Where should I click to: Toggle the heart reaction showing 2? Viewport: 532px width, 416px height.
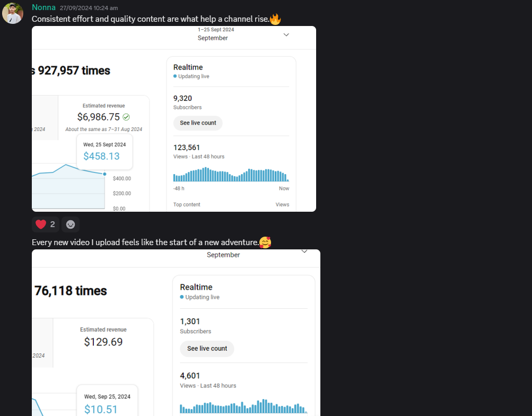(x=46, y=224)
